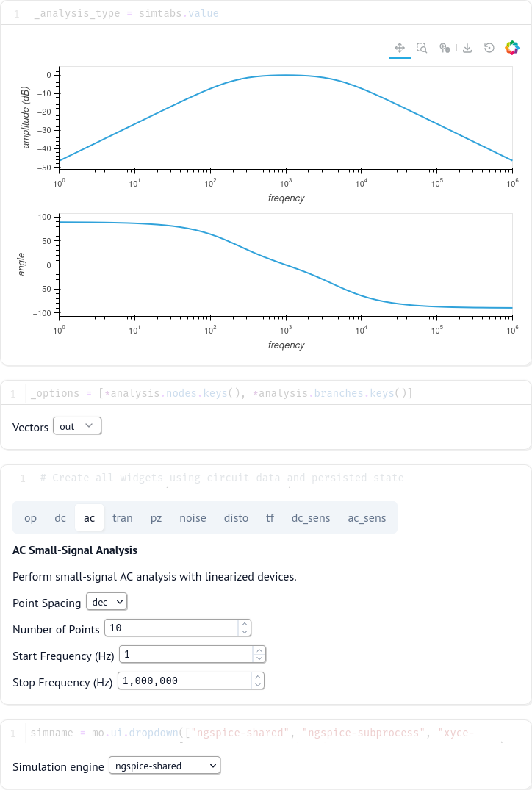Select the noise analysis tab

coord(193,517)
